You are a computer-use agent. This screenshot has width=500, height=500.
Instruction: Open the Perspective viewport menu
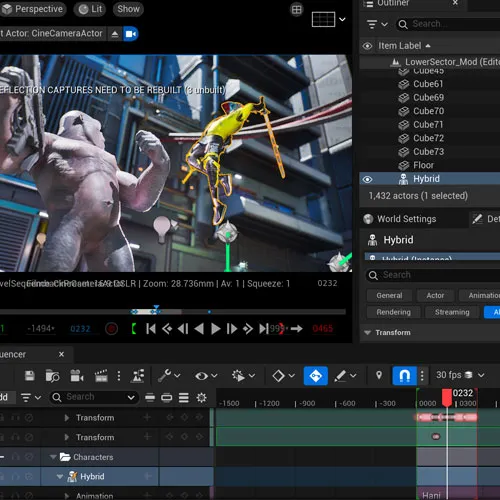click(x=32, y=9)
